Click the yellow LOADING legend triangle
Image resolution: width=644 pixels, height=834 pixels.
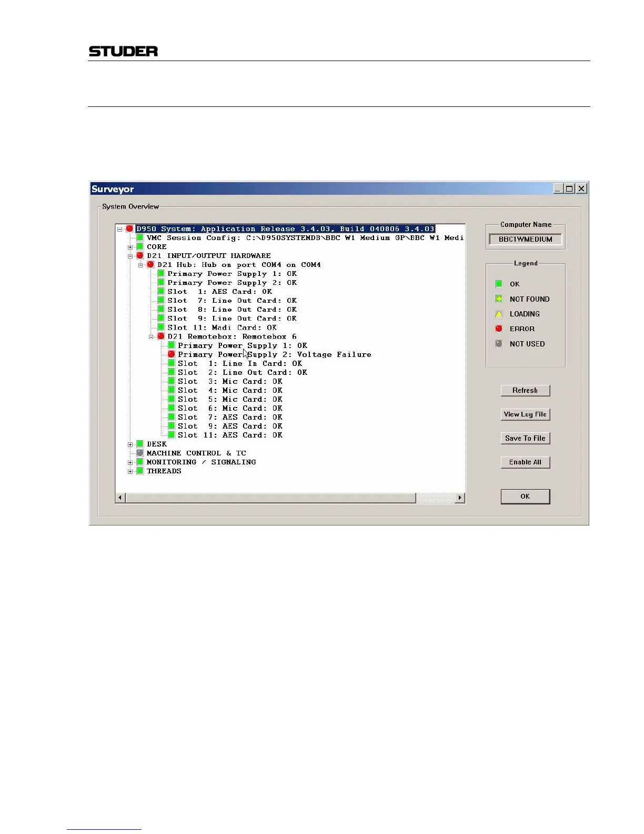(x=499, y=314)
